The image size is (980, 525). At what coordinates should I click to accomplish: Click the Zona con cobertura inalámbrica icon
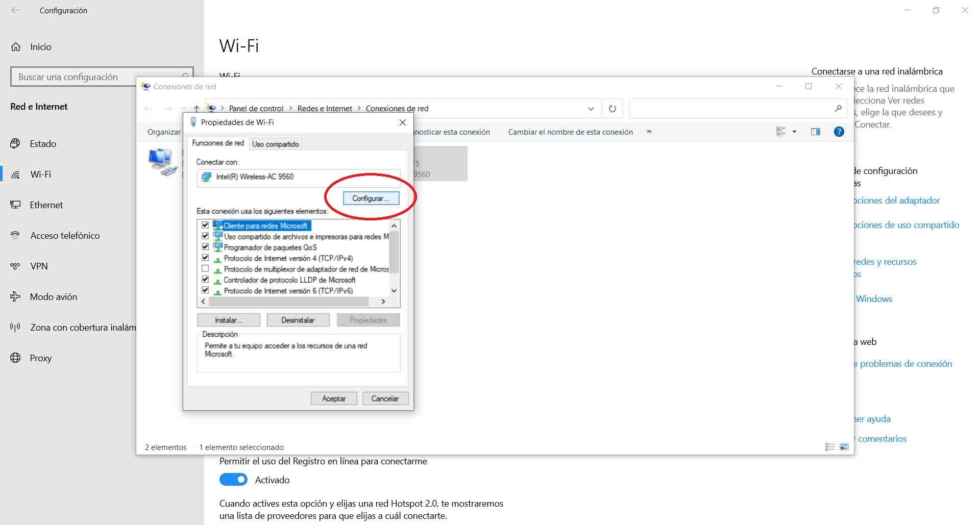tap(15, 327)
